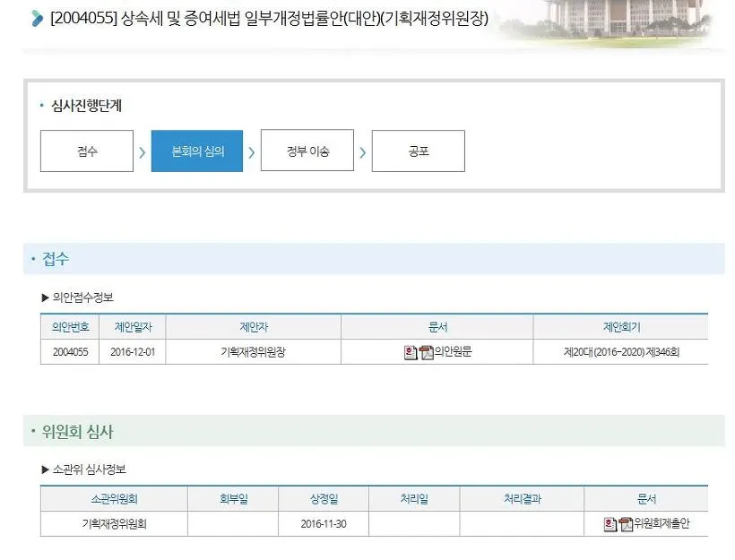Click session cell 제20대(2016~2020) 제346회

pos(621,352)
